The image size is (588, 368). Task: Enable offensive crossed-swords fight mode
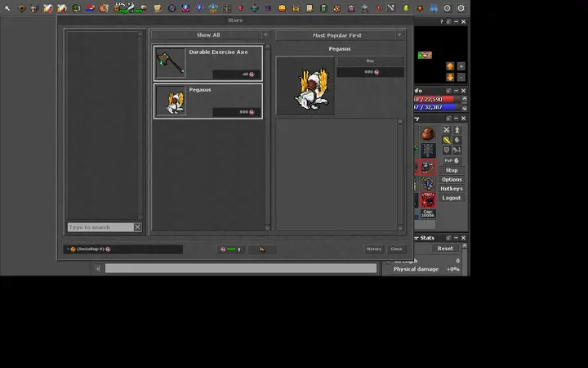point(446,130)
